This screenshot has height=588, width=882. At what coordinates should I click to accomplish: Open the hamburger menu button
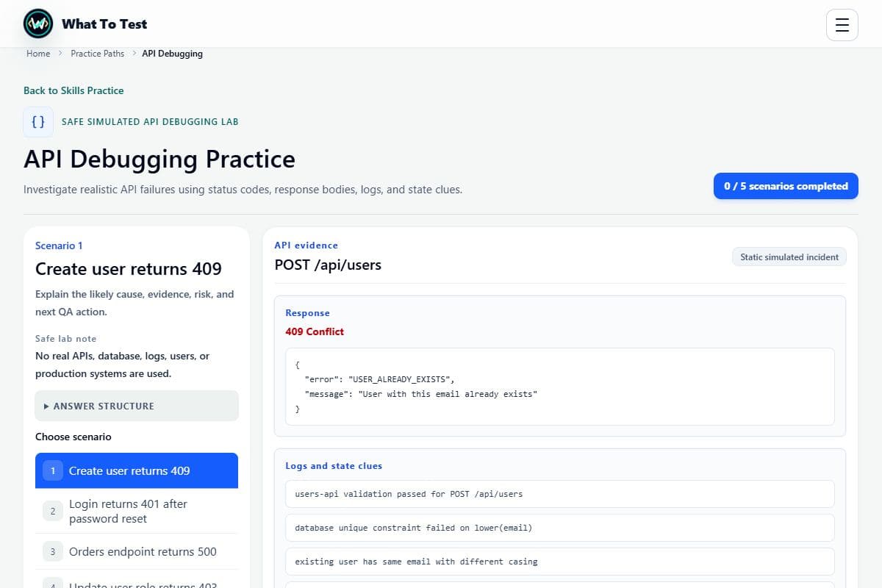842,25
